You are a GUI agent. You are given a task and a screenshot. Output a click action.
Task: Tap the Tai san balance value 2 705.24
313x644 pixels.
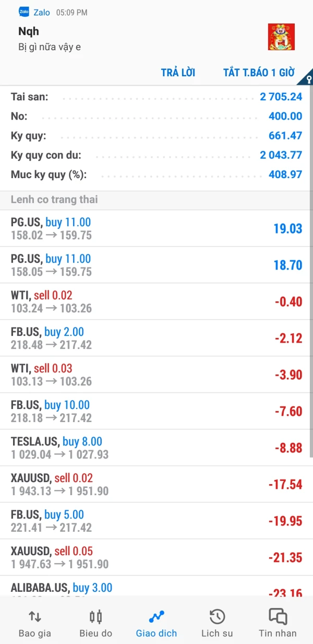(281, 97)
